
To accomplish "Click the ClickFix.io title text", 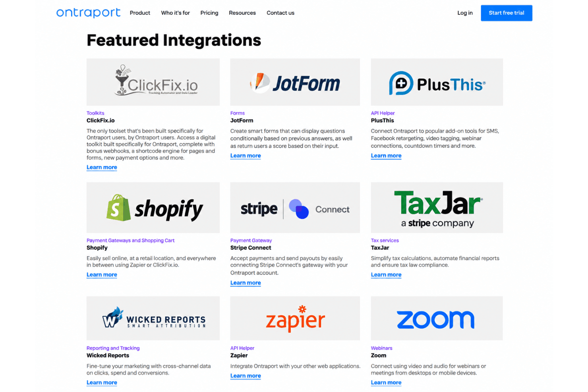I will [101, 120].
